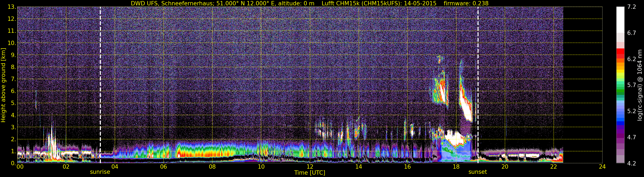Click the white dashed sunrise line

click(x=100, y=85)
